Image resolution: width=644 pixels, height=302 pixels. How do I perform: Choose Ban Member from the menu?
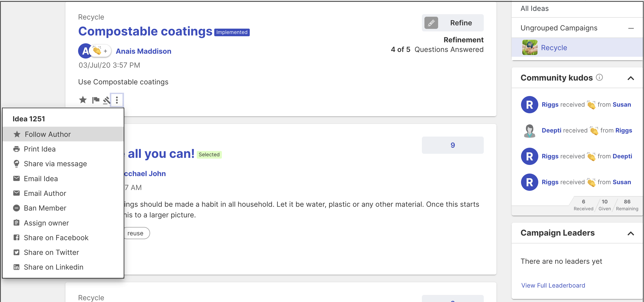click(45, 208)
